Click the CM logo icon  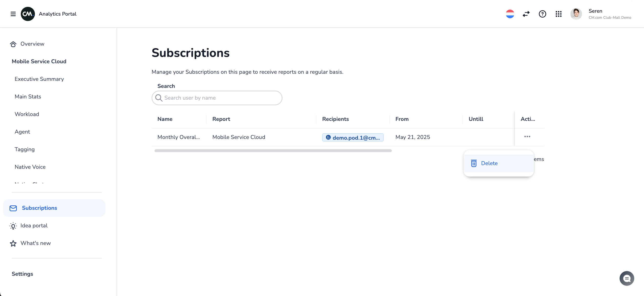(28, 14)
